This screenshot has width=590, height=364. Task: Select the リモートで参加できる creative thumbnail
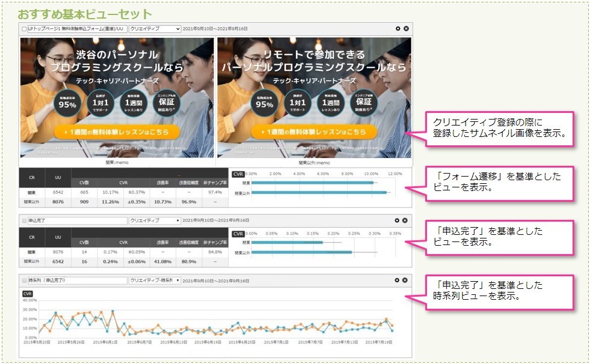314,98
